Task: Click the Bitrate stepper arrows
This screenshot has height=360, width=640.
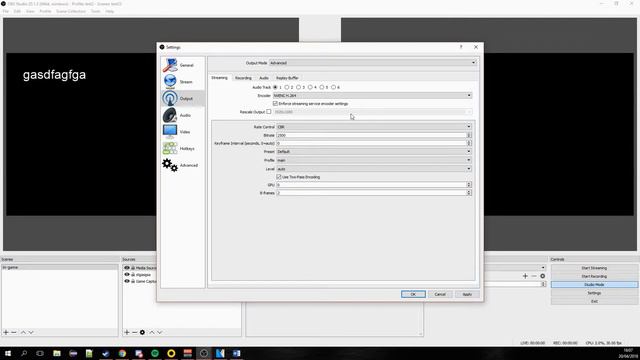Action: click(469, 135)
